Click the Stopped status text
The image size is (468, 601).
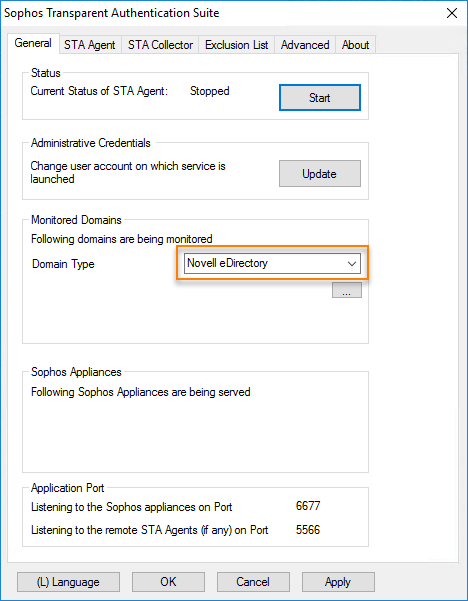pos(210,91)
